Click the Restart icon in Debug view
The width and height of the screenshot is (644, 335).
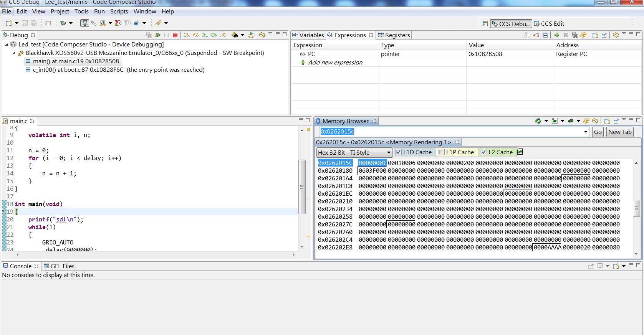coord(251,35)
